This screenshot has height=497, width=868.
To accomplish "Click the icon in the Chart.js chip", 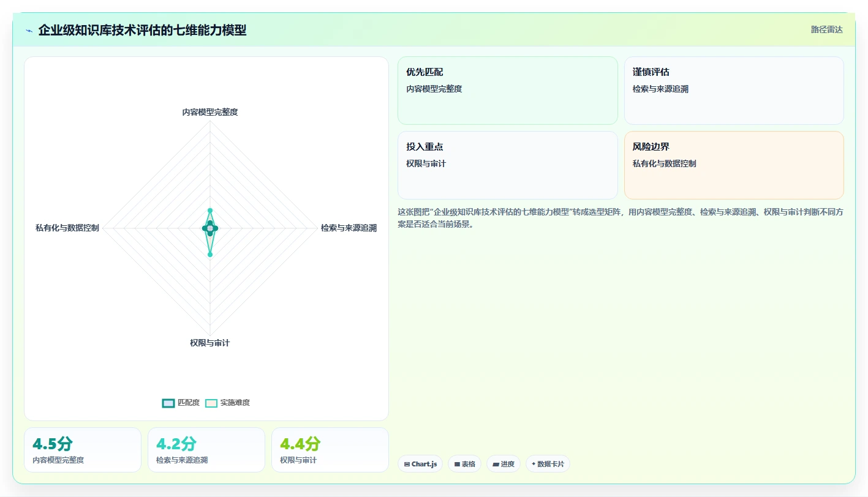I will click(407, 465).
